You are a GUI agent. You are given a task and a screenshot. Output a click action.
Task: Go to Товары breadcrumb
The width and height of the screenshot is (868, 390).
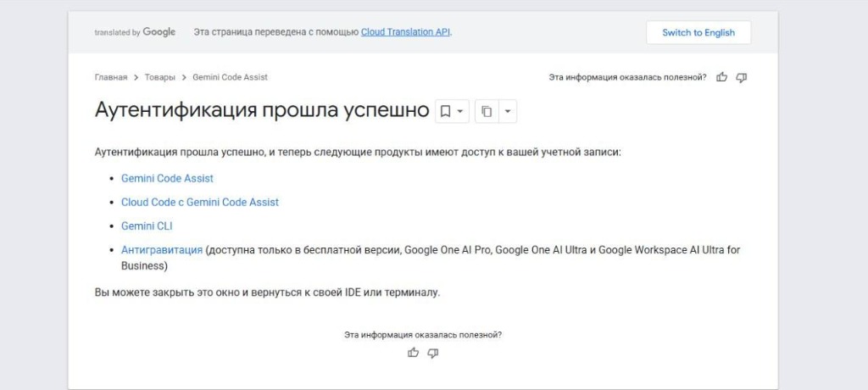pyautogui.click(x=160, y=77)
